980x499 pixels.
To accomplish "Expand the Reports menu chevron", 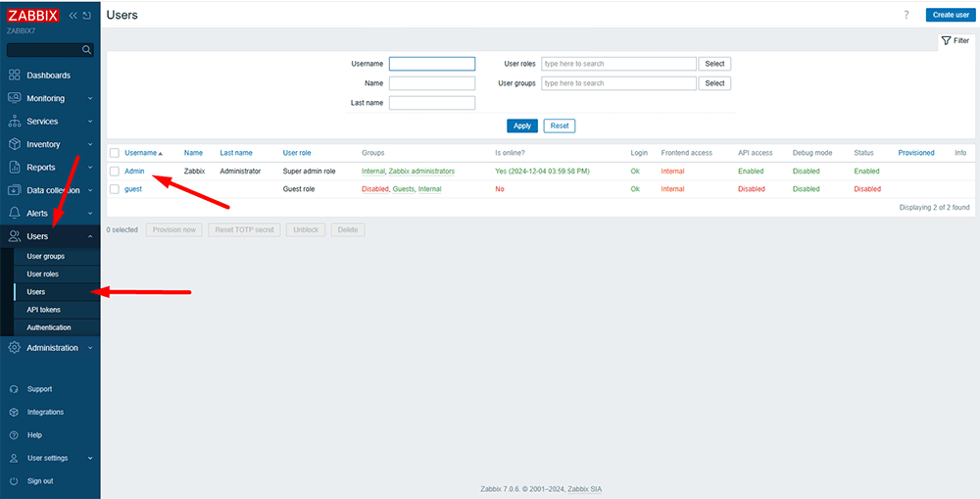I will 90,168.
